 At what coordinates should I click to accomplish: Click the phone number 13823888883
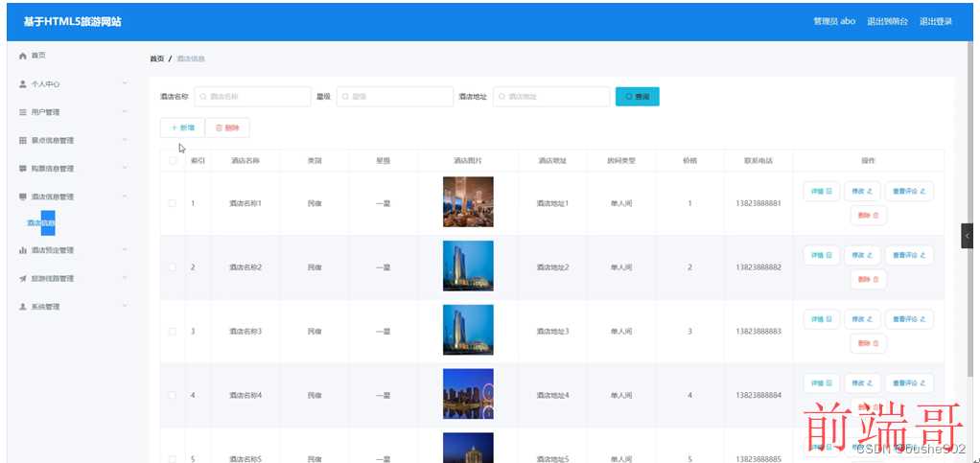coord(758,331)
